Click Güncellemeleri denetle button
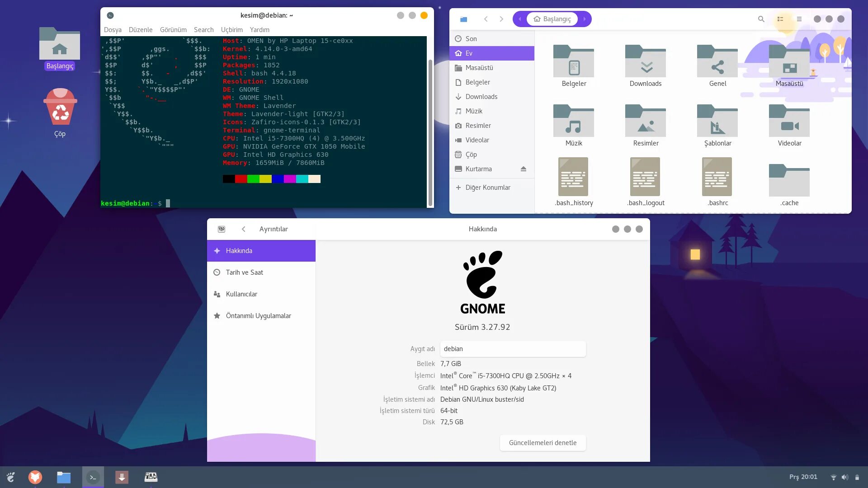868x488 pixels. point(542,443)
